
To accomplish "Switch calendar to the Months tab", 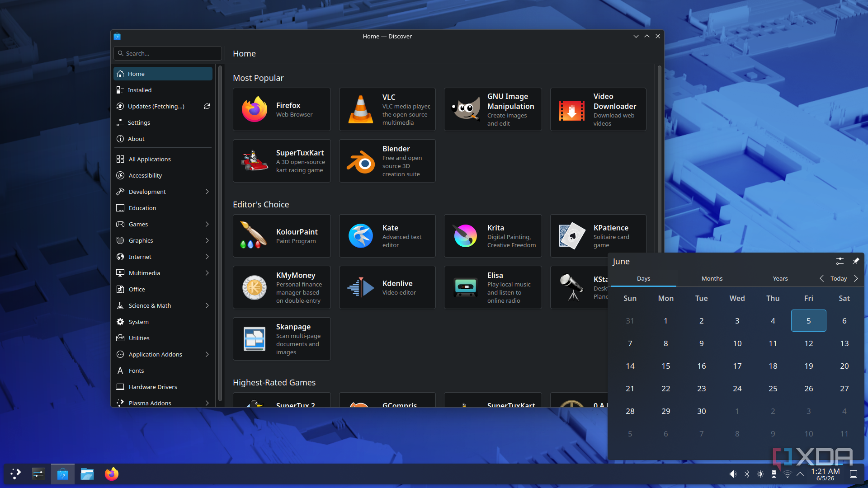I will point(712,278).
